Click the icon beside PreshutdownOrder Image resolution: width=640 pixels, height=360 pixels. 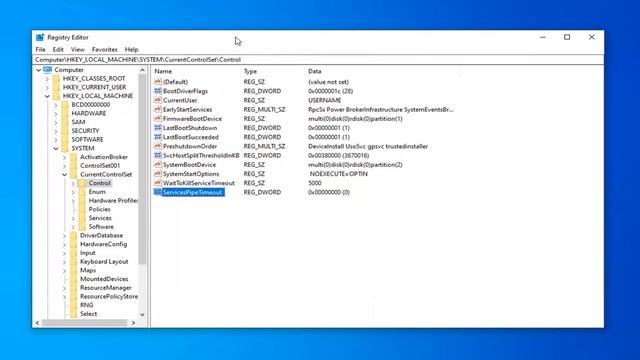pos(158,146)
